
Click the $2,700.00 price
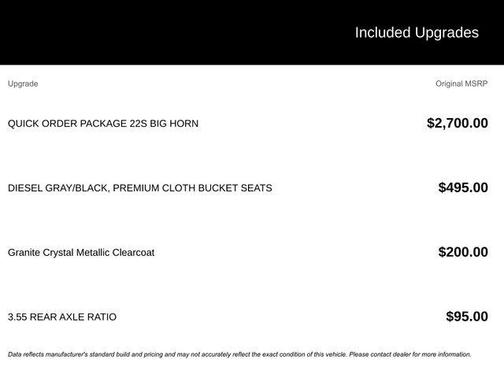pyautogui.click(x=457, y=123)
